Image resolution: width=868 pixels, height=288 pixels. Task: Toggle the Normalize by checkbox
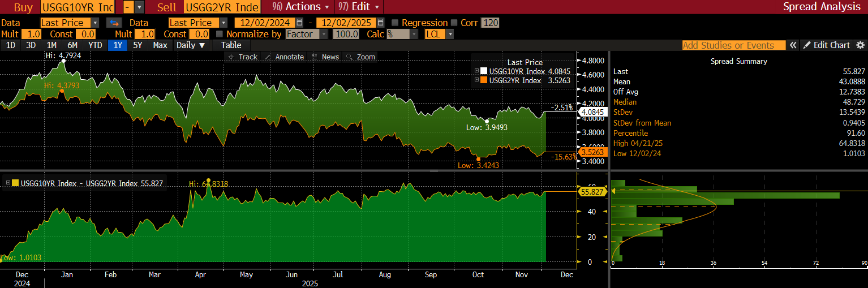point(220,34)
